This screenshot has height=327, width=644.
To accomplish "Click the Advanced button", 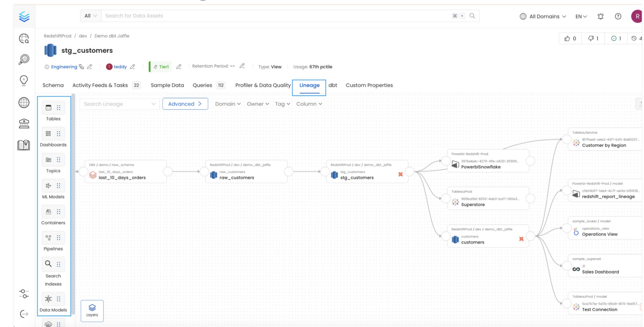I will click(185, 104).
